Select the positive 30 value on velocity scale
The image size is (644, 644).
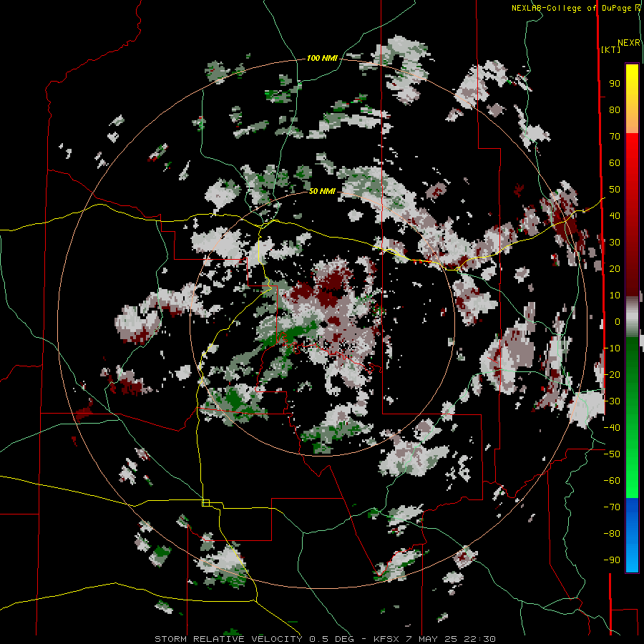tap(615, 243)
